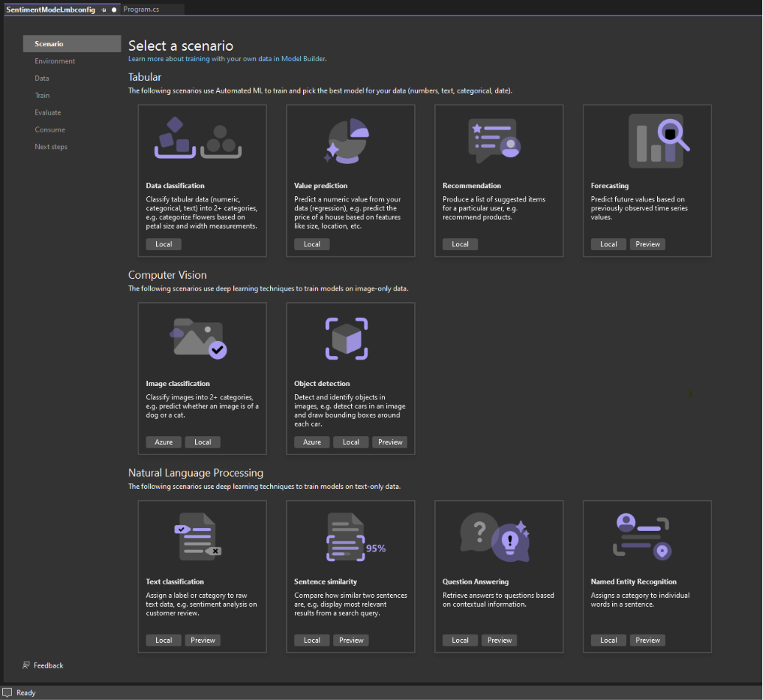The height and width of the screenshot is (700, 763).
Task: Click Local under Data classification
Action: [x=163, y=243]
